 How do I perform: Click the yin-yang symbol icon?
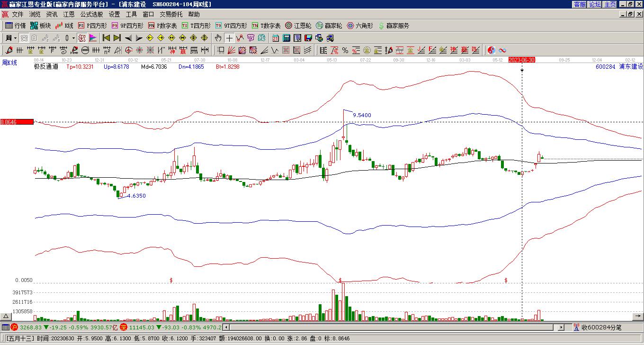492,50
